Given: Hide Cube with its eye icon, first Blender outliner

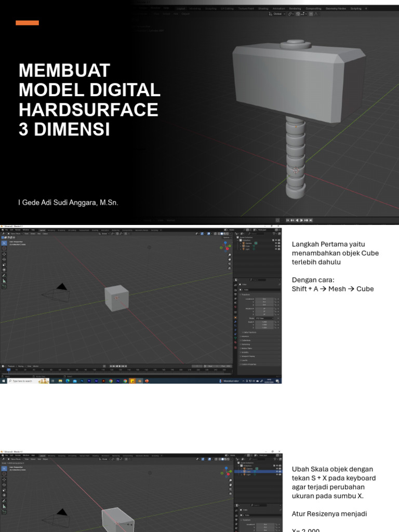Looking at the screenshot, I should 276,246.
